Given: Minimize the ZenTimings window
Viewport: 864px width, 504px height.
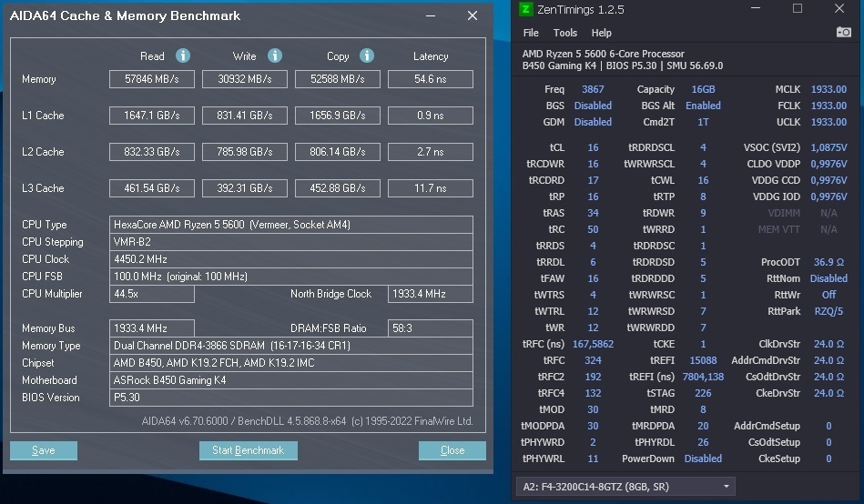Looking at the screenshot, I should click(756, 8).
